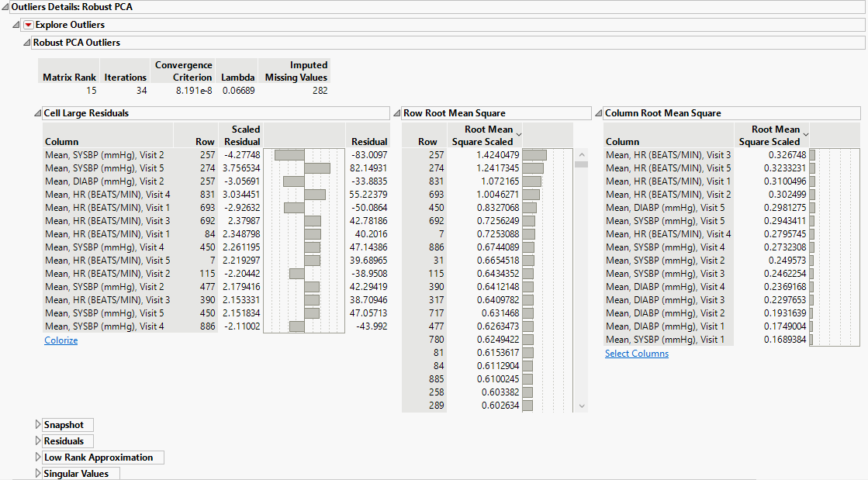Click sort arrow in Column Root Mean Square header
The width and height of the screenshot is (868, 480).
(x=805, y=135)
